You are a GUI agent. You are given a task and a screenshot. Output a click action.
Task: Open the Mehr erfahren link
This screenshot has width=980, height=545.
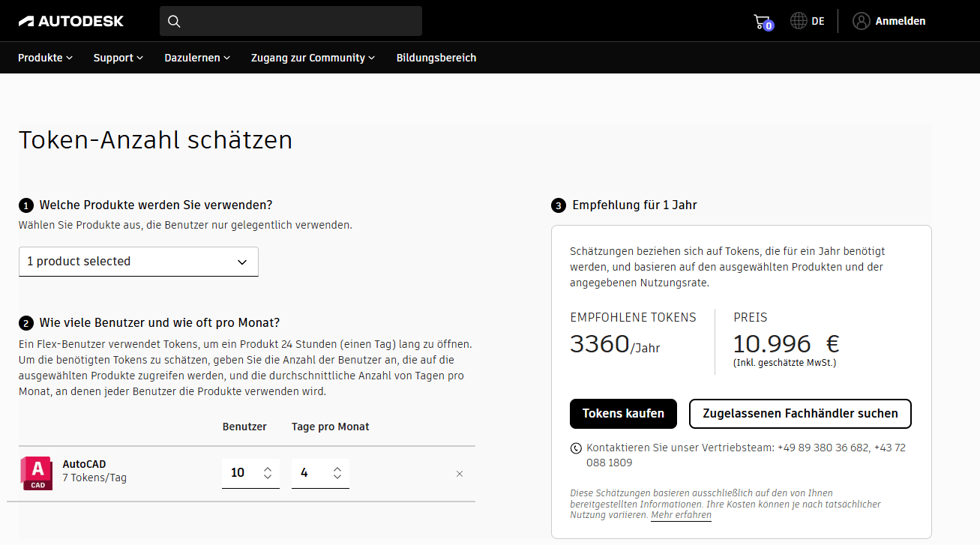(x=680, y=515)
